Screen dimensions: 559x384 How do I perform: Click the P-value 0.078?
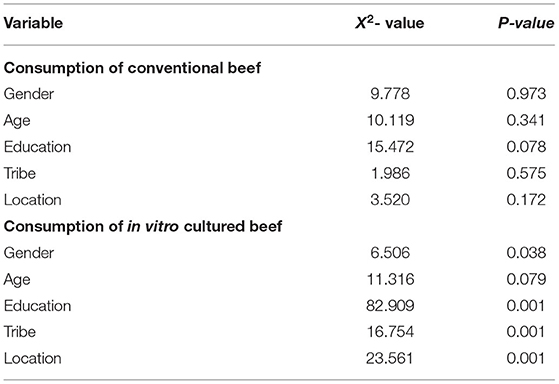[x=526, y=147]
